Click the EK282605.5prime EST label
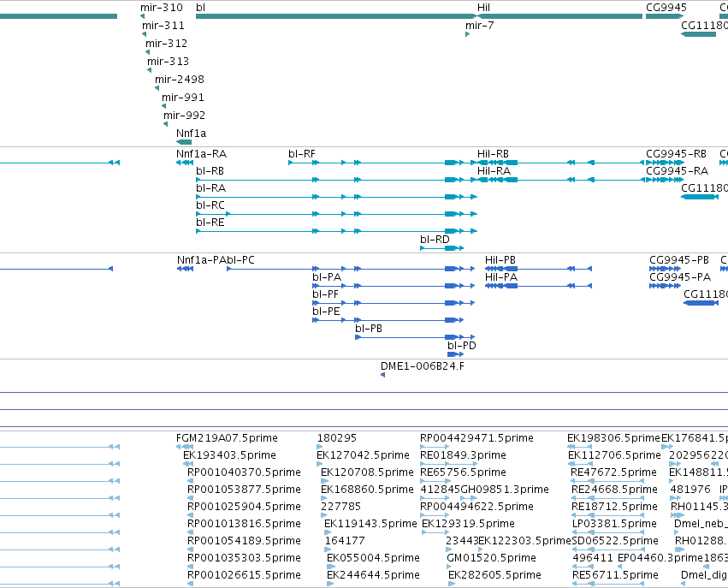Image resolution: width=728 pixels, height=588 pixels. (495, 575)
